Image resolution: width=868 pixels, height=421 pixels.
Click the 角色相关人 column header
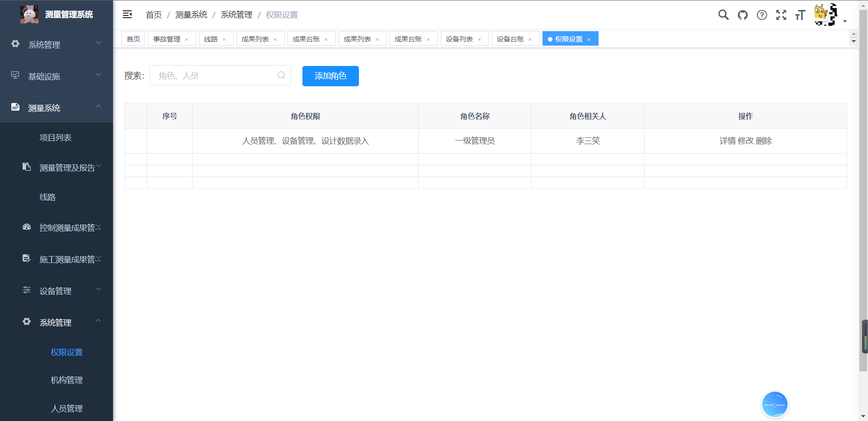click(x=588, y=116)
